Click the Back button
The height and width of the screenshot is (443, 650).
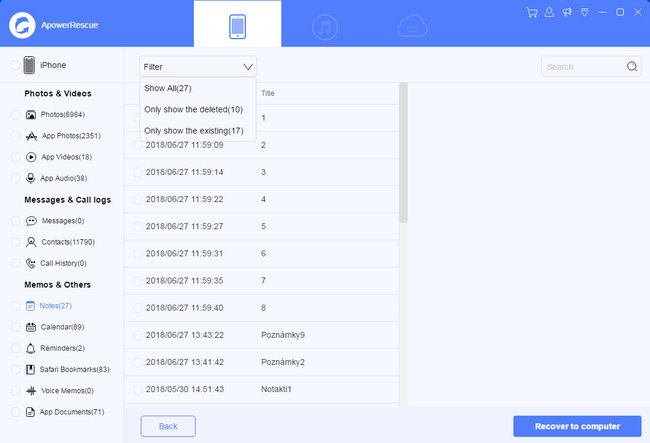pos(168,426)
